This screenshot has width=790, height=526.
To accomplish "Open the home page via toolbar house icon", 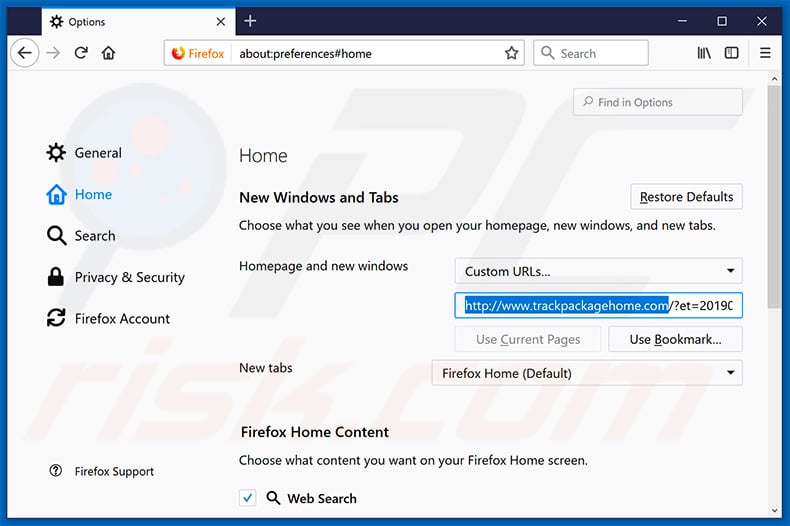I will 108,53.
